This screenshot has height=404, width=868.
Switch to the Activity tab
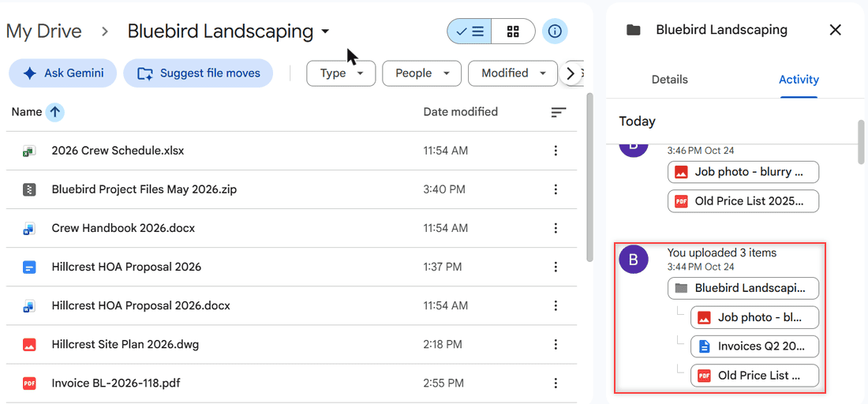(x=799, y=80)
